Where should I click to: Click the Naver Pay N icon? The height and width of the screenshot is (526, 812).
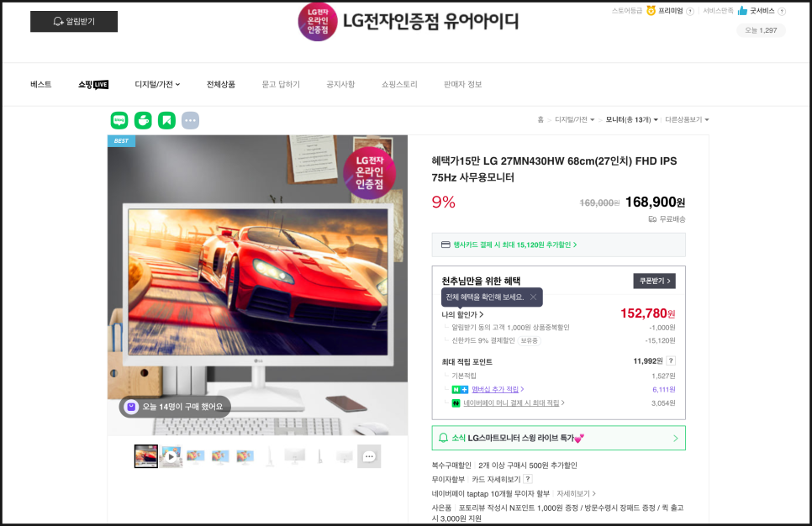(456, 402)
